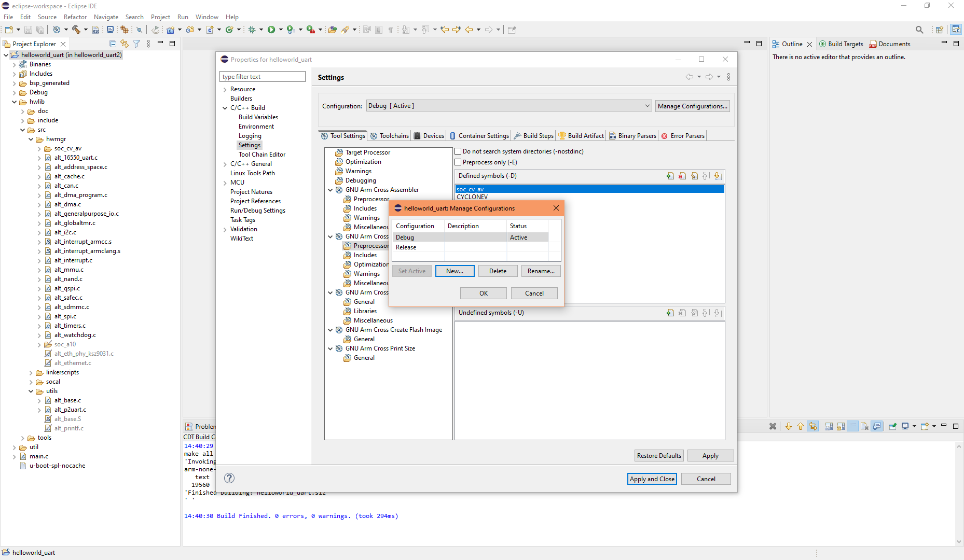Click the 'type filter text' input field
The width and height of the screenshot is (964, 560).
coord(262,76)
